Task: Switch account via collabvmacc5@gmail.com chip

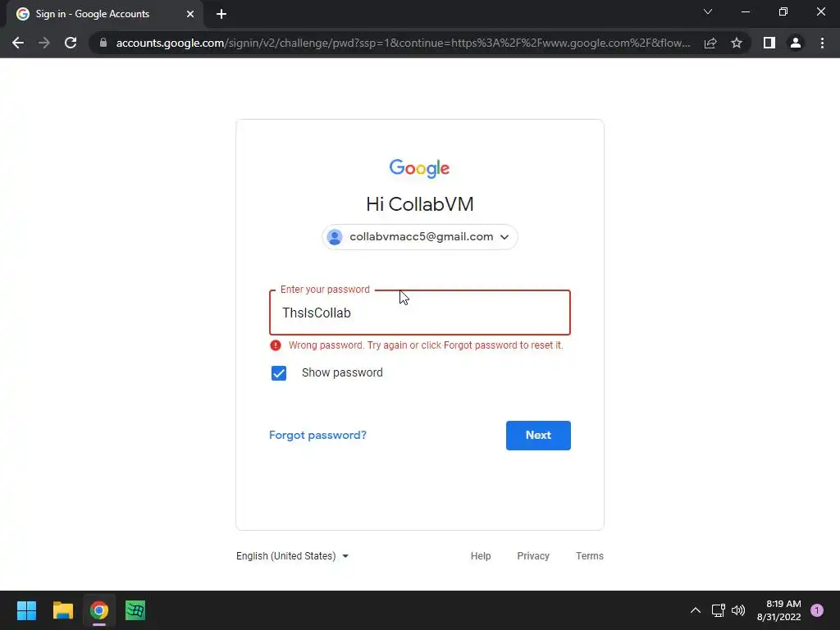Action: [419, 237]
